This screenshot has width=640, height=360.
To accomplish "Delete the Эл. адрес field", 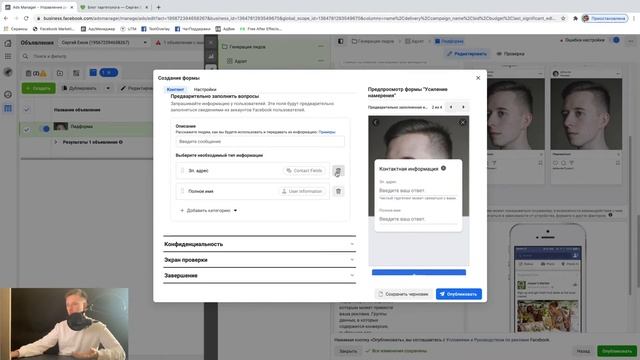I will pyautogui.click(x=338, y=171).
